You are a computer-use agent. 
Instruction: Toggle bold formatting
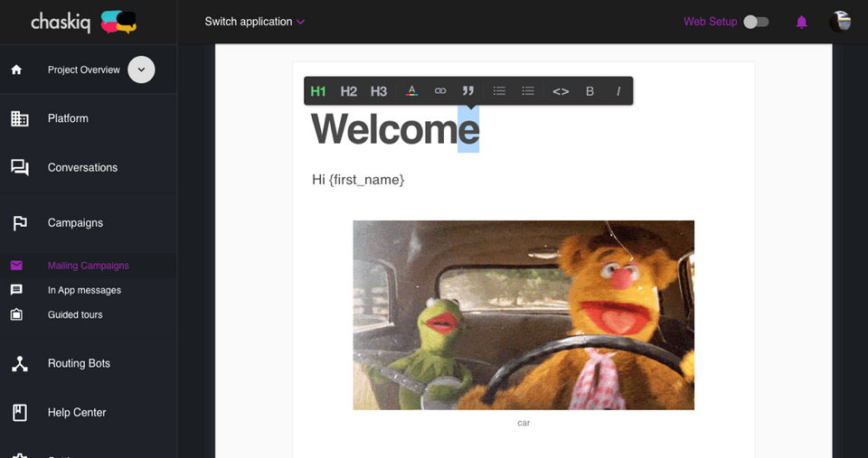coord(590,91)
